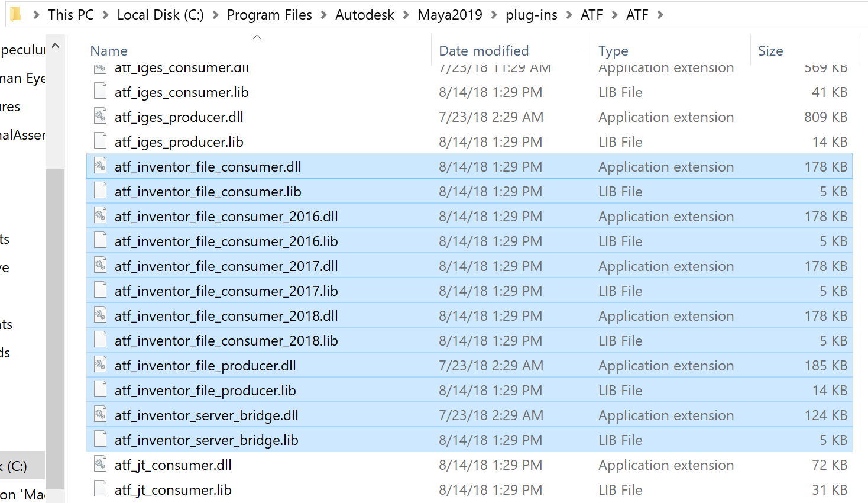Viewport: 868px width, 503px height.
Task: Click the chevron next to Maya2019 breadcrumb
Action: 493,15
